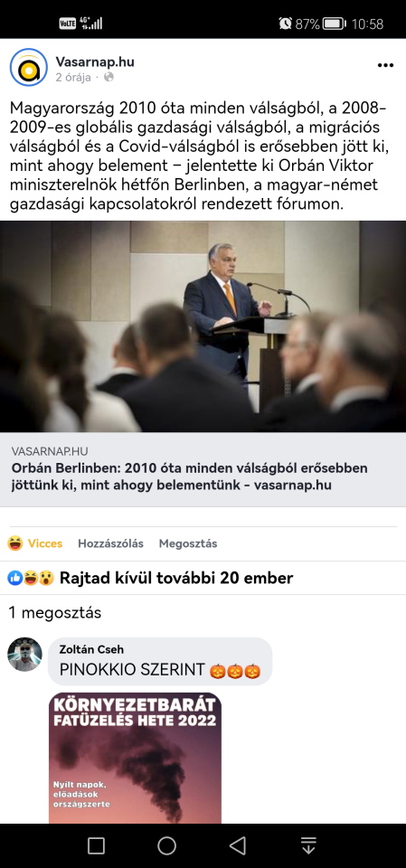This screenshot has width=406, height=868.
Task: Tap the Vasarnap.hu page profile logo
Action: [x=29, y=67]
